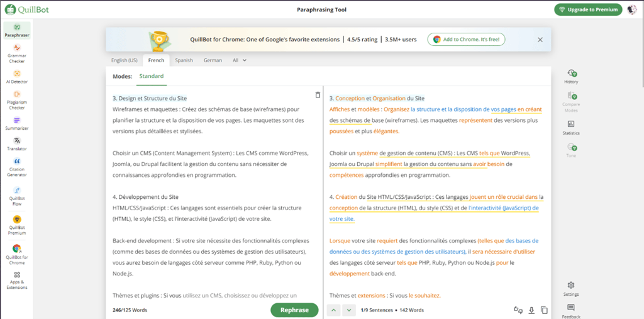Click the word 'extensions' in output
Screen dimensions: 644x319
pos(372,295)
